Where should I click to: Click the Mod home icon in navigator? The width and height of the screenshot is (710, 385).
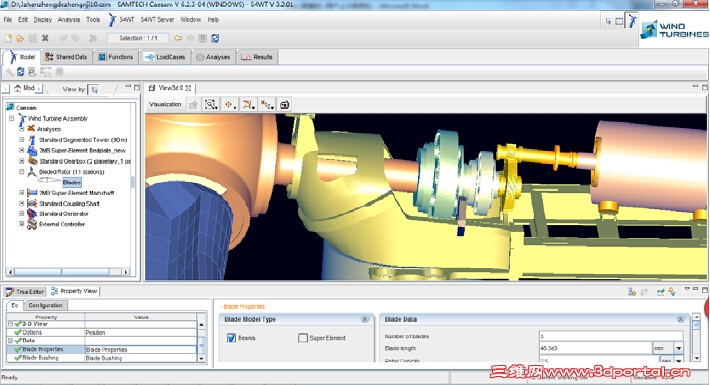click(18, 88)
